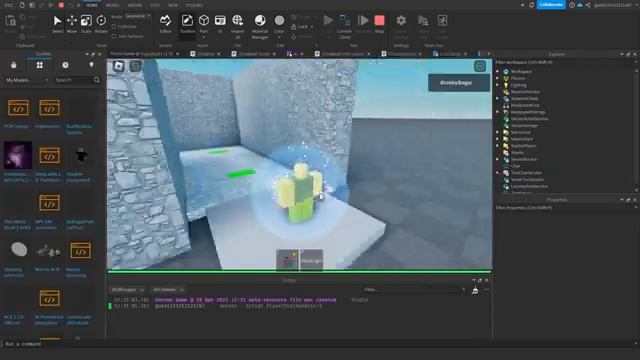Open the All Contexts filter dropdown
This screenshot has width=640, height=360.
[168, 290]
